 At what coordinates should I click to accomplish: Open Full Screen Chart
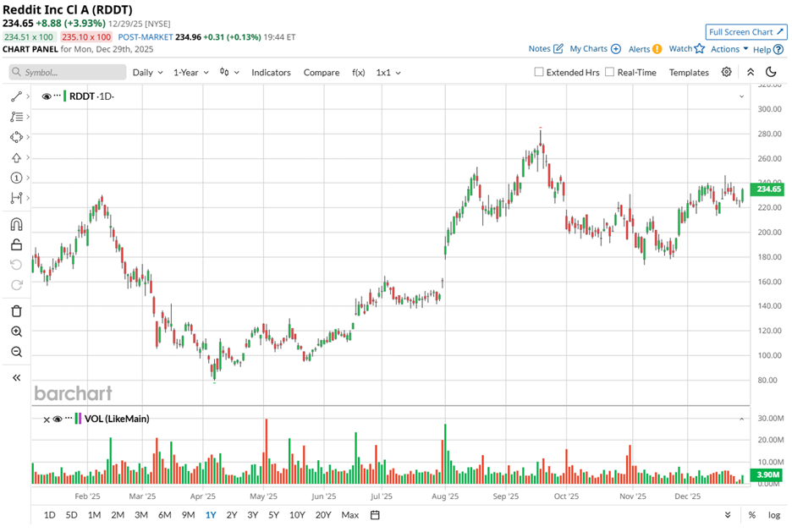point(746,32)
